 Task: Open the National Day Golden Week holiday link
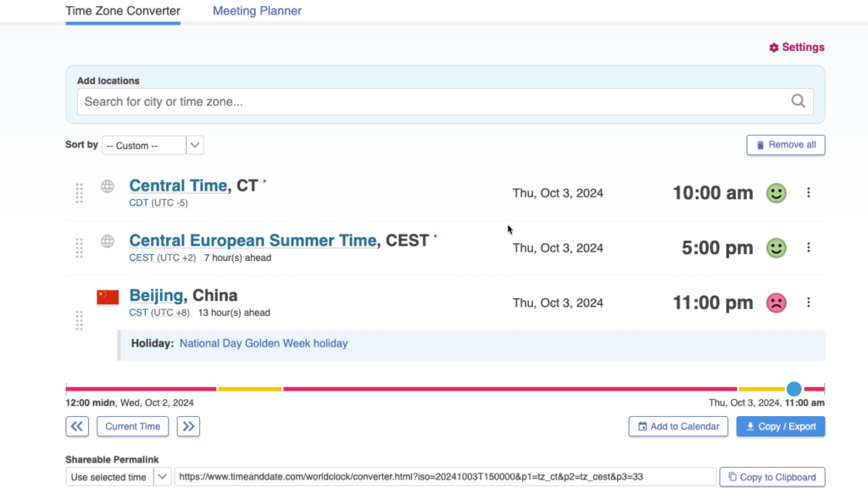coord(263,343)
